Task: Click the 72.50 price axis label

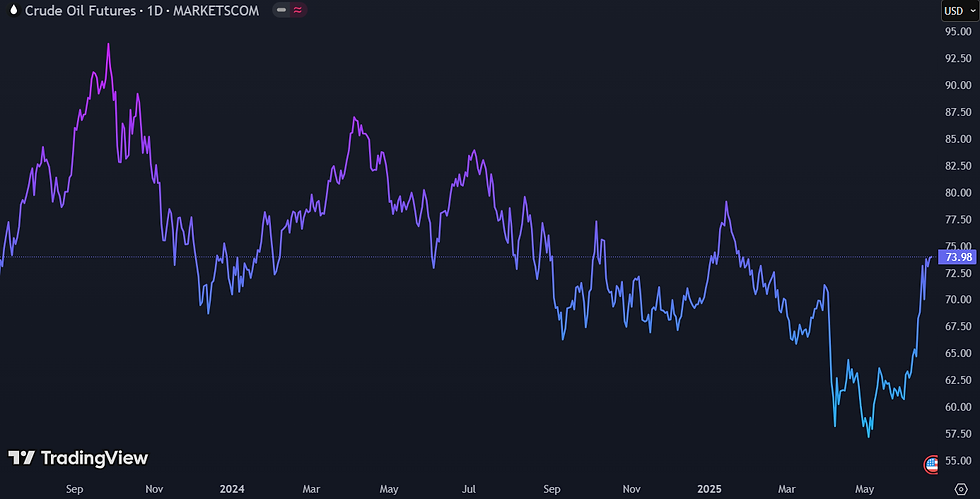Action: click(958, 273)
